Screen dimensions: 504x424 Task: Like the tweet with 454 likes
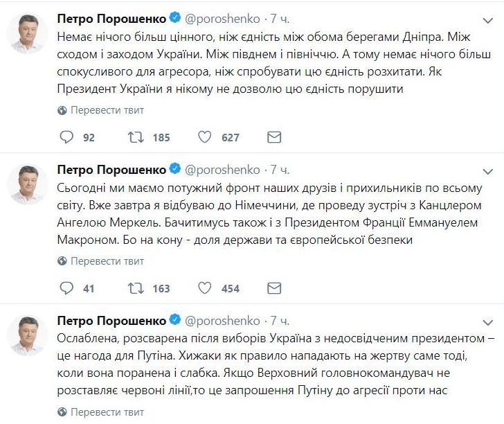pyautogui.click(x=205, y=288)
